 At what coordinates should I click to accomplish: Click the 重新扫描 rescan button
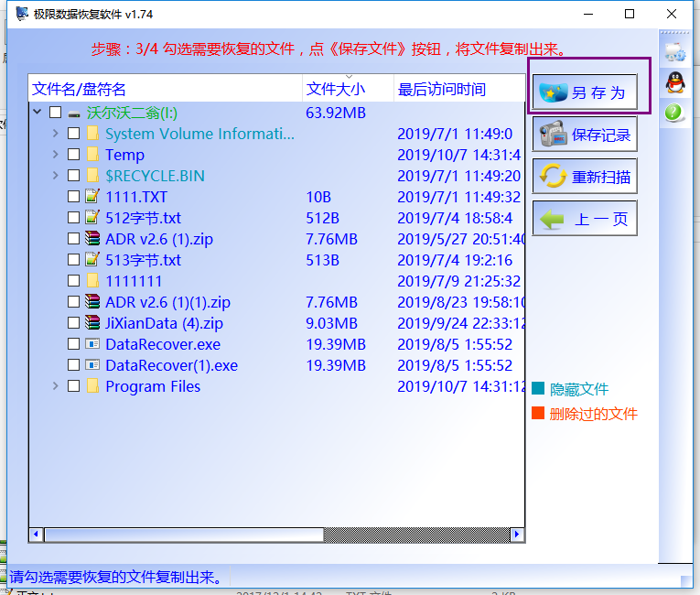[x=585, y=176]
